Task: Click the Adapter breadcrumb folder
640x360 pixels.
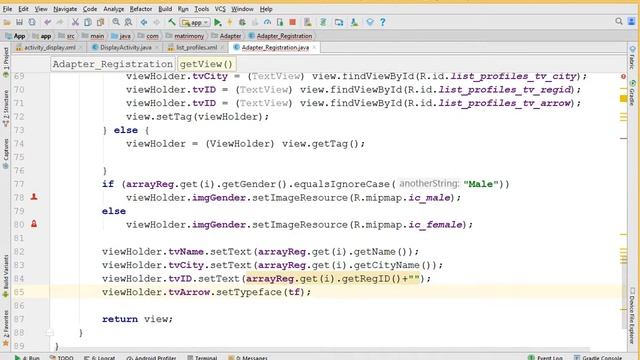Action: pos(226,36)
